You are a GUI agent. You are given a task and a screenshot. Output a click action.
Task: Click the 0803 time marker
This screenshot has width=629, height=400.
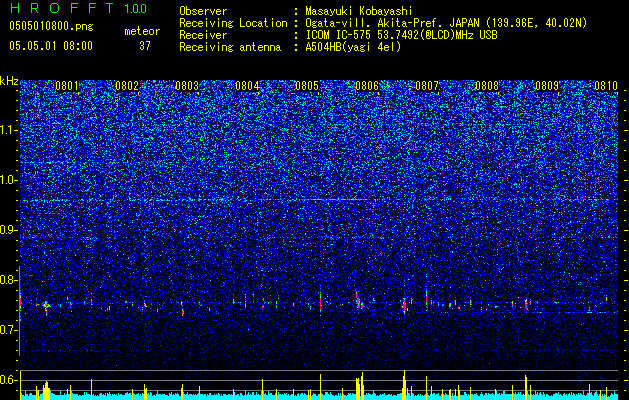(187, 86)
